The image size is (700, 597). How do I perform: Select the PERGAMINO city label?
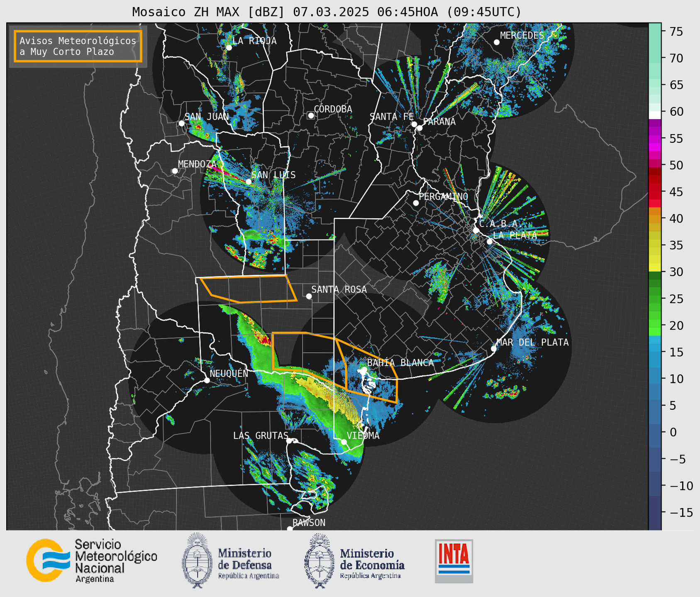(x=444, y=196)
